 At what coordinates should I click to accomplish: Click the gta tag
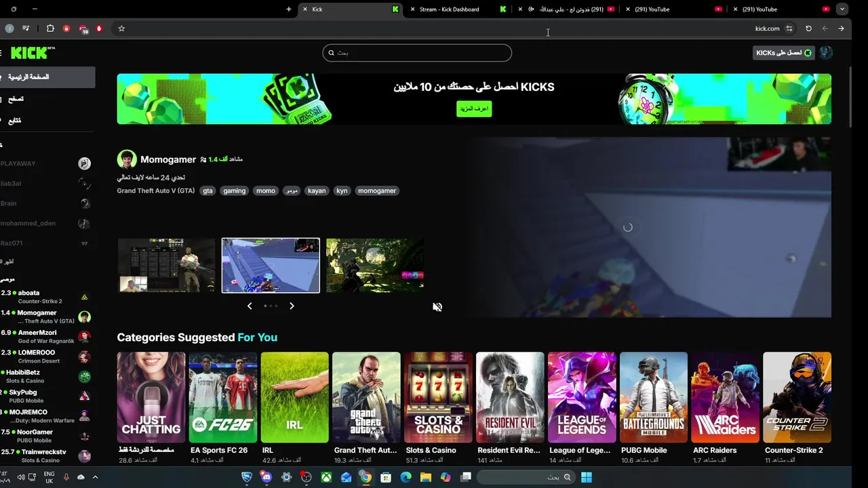coord(208,190)
